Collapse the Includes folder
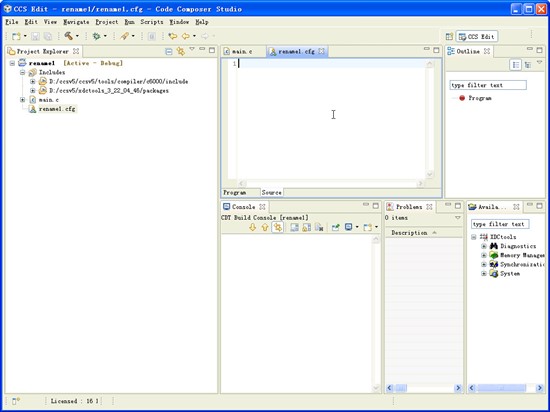Screen dimensions: 550x412 pyautogui.click(x=22, y=73)
